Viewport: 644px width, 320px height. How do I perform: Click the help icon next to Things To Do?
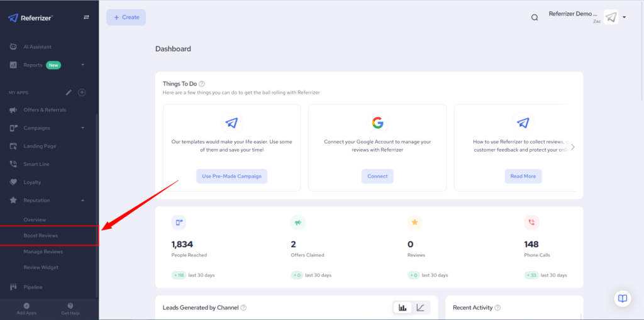point(202,84)
